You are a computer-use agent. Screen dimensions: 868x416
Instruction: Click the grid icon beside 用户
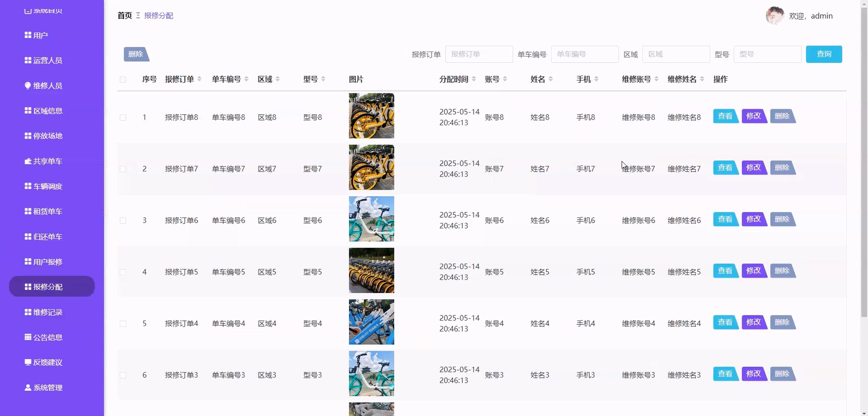click(x=28, y=35)
